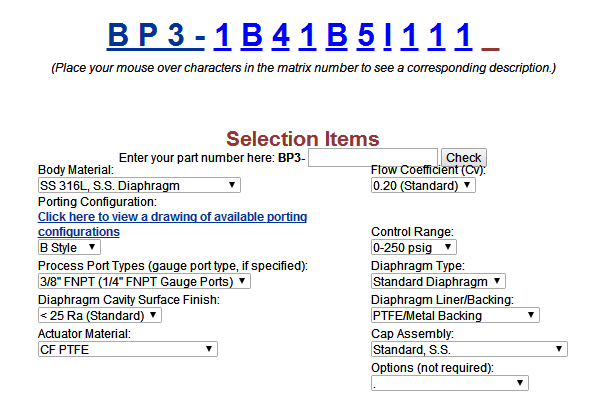Screen dimensions: 598x402
Task: Open the Porting Configuration B Style dropdown
Action: point(69,248)
